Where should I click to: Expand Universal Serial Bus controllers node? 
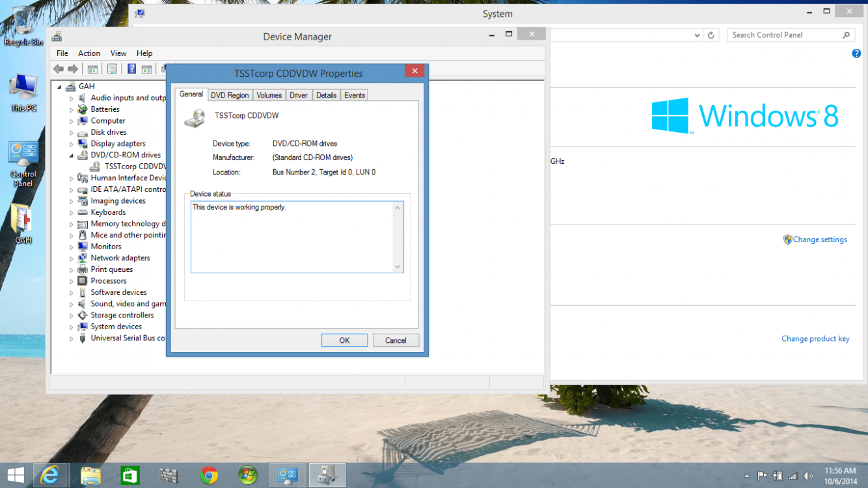(72, 338)
